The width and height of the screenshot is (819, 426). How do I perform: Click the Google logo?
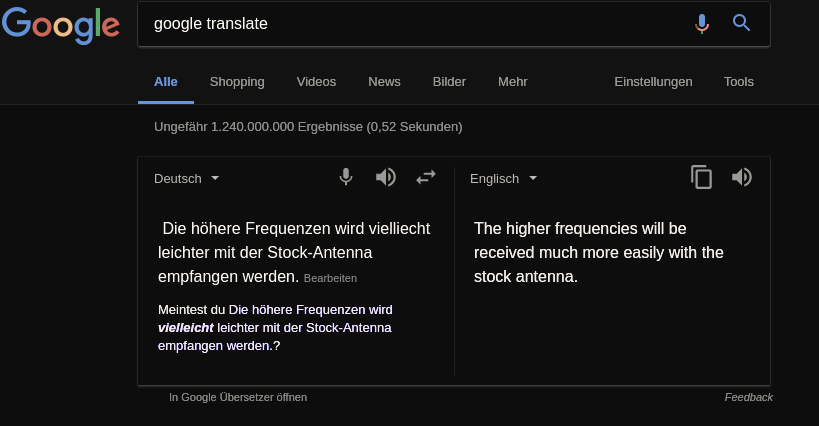pos(61,26)
